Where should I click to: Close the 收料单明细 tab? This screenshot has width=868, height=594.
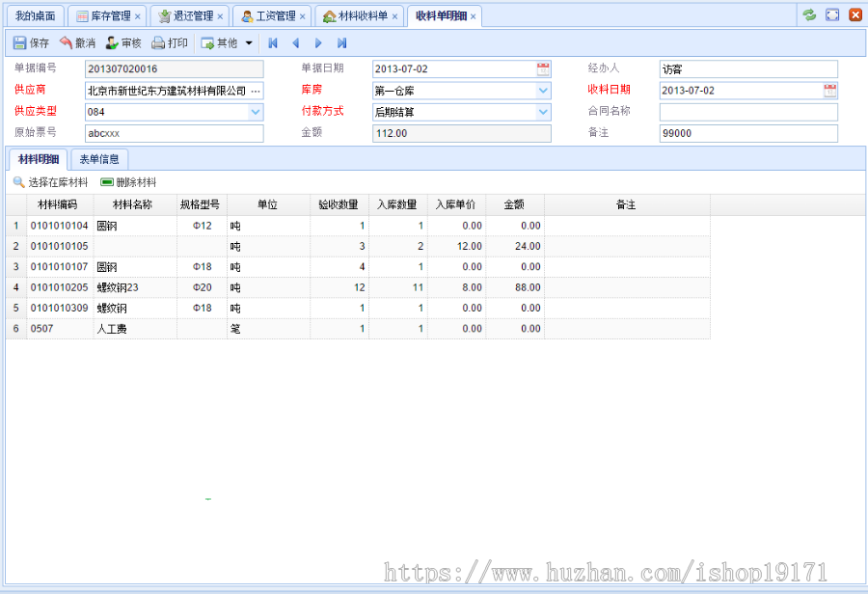click(x=473, y=16)
